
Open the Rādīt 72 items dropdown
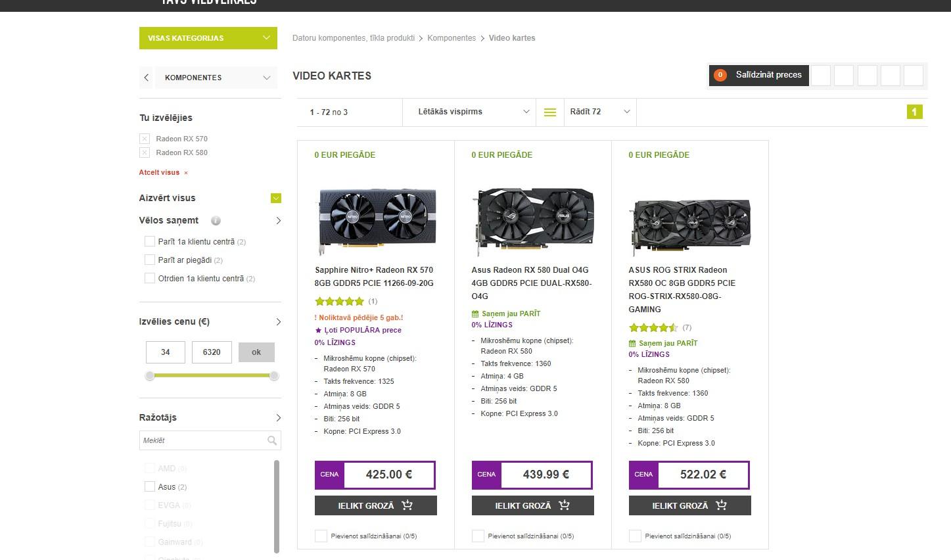(x=599, y=112)
